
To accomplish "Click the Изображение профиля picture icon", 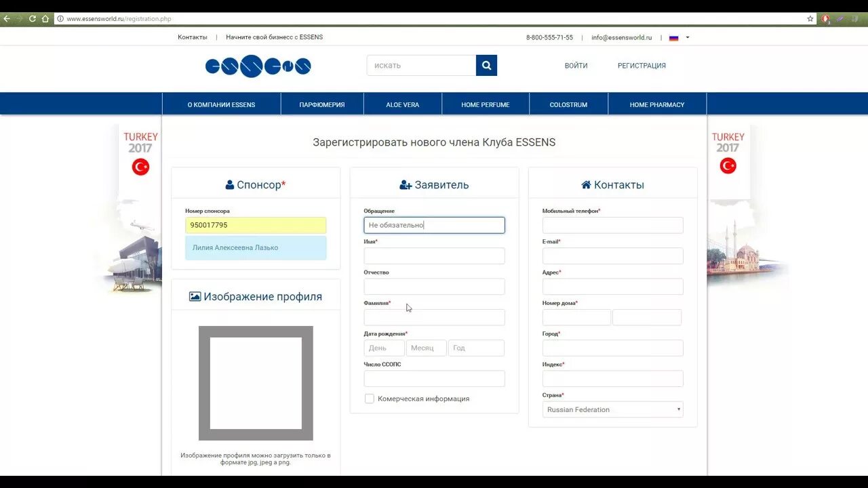I will coord(195,296).
